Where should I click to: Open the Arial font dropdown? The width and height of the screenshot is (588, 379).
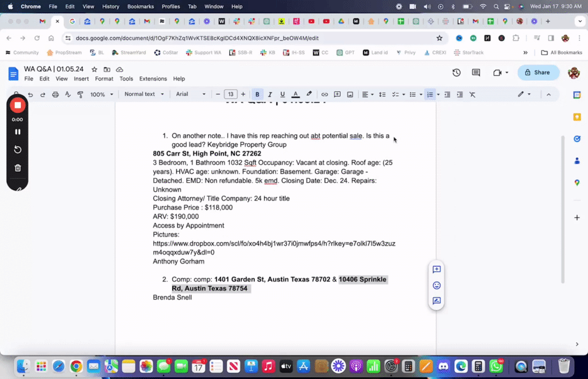click(191, 94)
